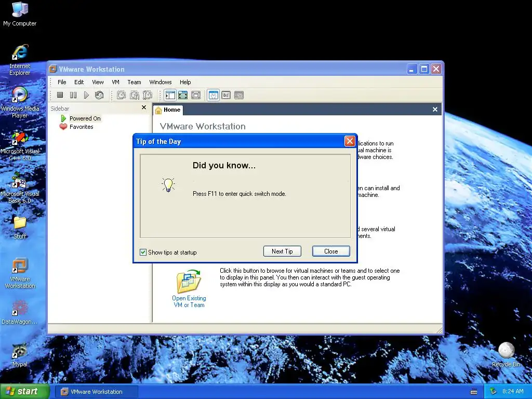Screen dimensions: 532x399
Task: Click the Console View toolbar icon
Action: 226,95
